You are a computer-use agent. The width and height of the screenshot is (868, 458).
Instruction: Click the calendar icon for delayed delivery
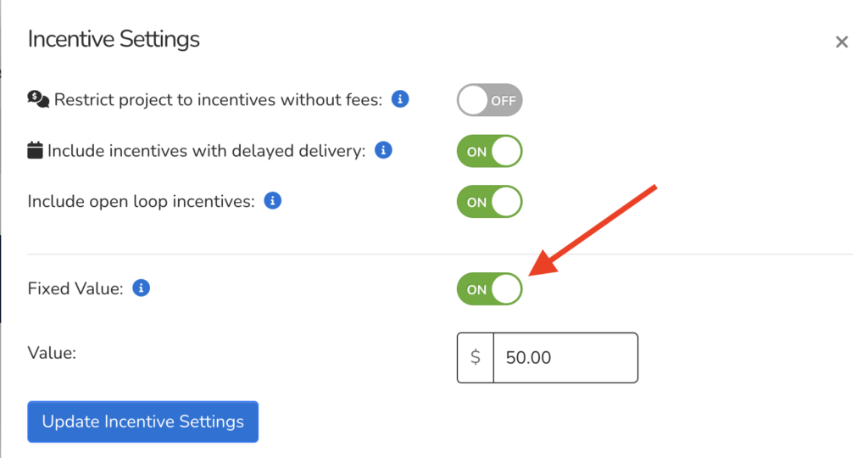36,151
